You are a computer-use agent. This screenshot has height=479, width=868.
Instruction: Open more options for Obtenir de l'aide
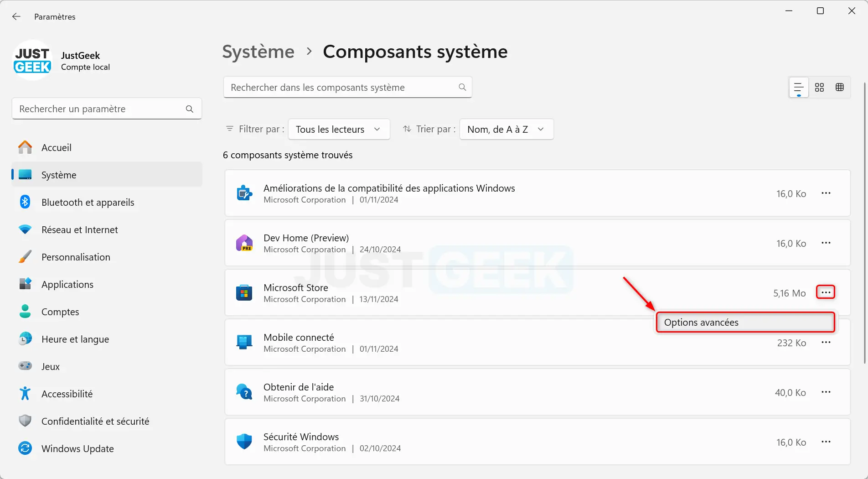[826, 392]
